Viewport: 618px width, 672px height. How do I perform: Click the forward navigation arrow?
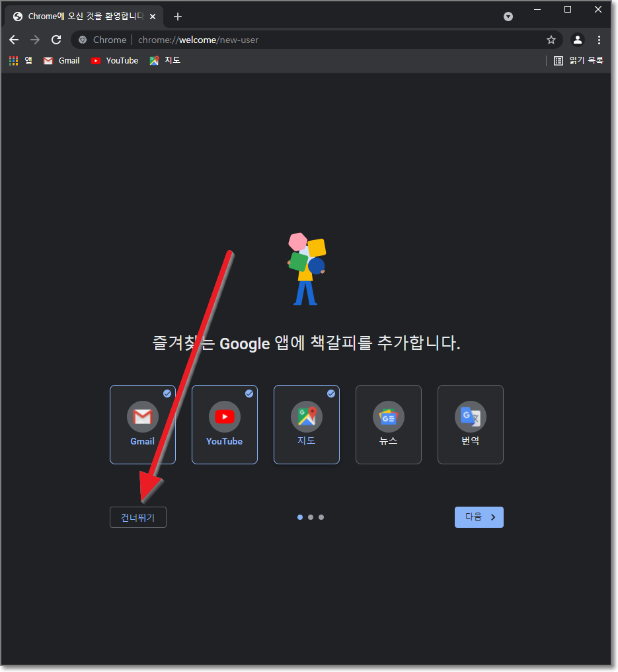pyautogui.click(x=35, y=40)
